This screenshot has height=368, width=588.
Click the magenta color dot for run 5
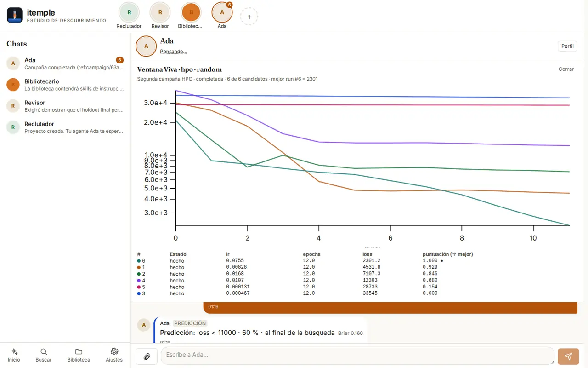click(x=139, y=287)
